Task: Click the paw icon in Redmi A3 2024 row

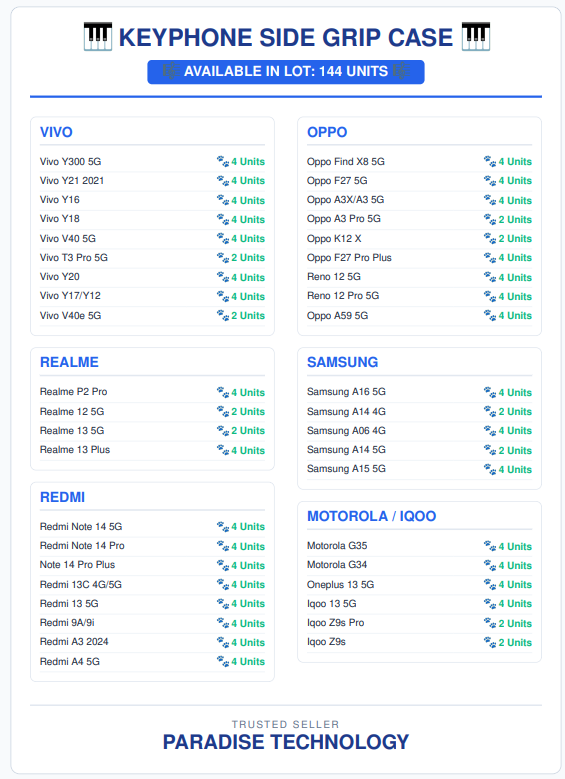Action: point(223,642)
